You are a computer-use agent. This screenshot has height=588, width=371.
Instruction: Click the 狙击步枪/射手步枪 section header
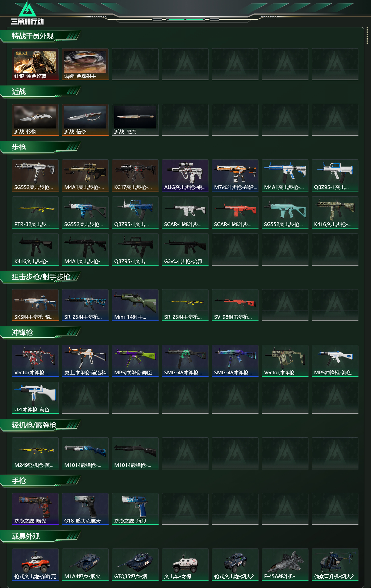point(41,277)
